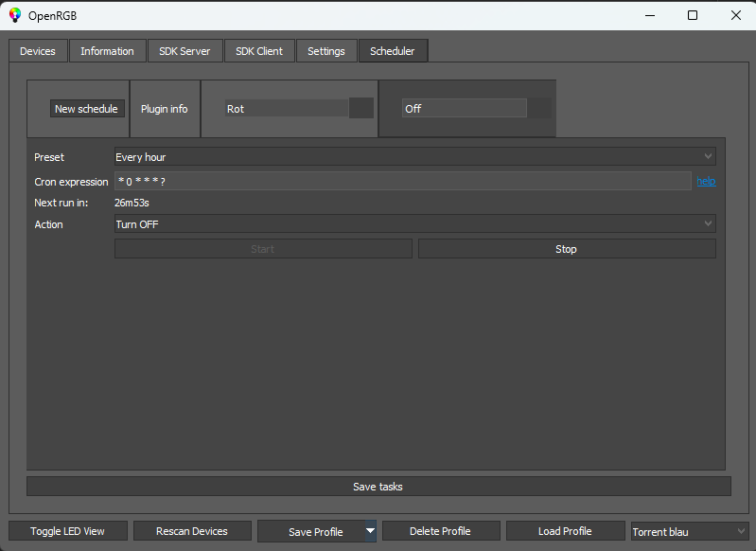Click Rescan Devices
The width and height of the screenshot is (756, 551).
(x=192, y=531)
